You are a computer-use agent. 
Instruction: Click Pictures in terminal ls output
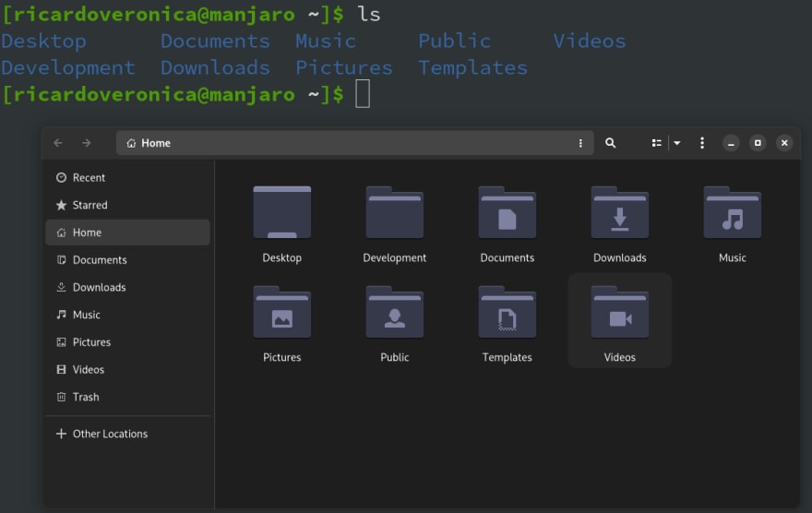click(344, 67)
